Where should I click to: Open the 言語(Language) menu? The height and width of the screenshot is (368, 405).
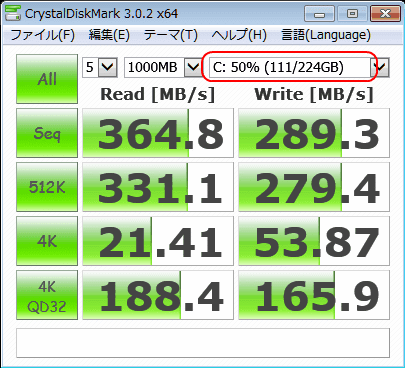click(x=326, y=35)
